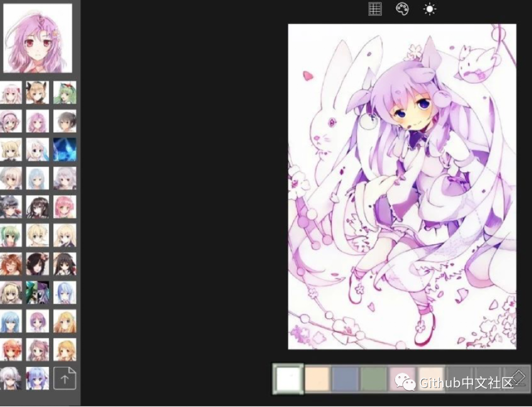Pick the pale pink color swatch

click(x=402, y=378)
